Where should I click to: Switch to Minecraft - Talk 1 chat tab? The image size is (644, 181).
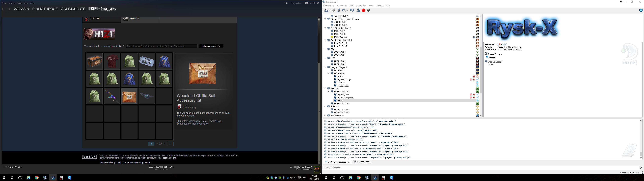pos(362,162)
